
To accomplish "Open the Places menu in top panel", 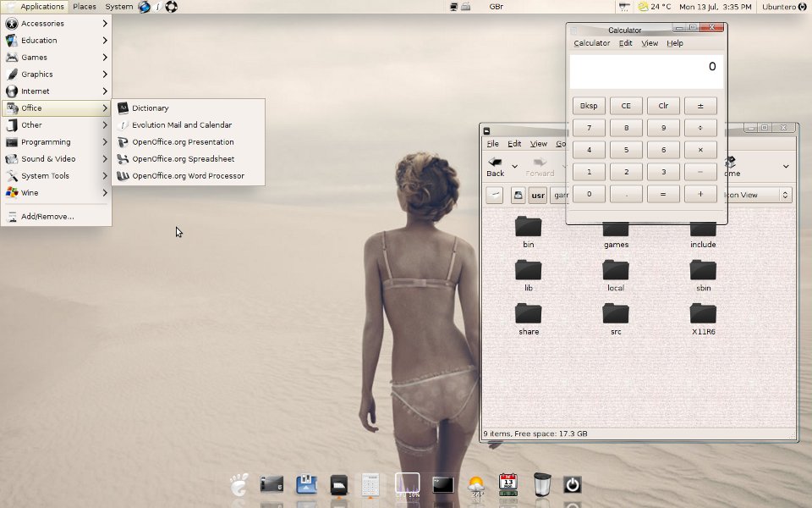I will [85, 7].
